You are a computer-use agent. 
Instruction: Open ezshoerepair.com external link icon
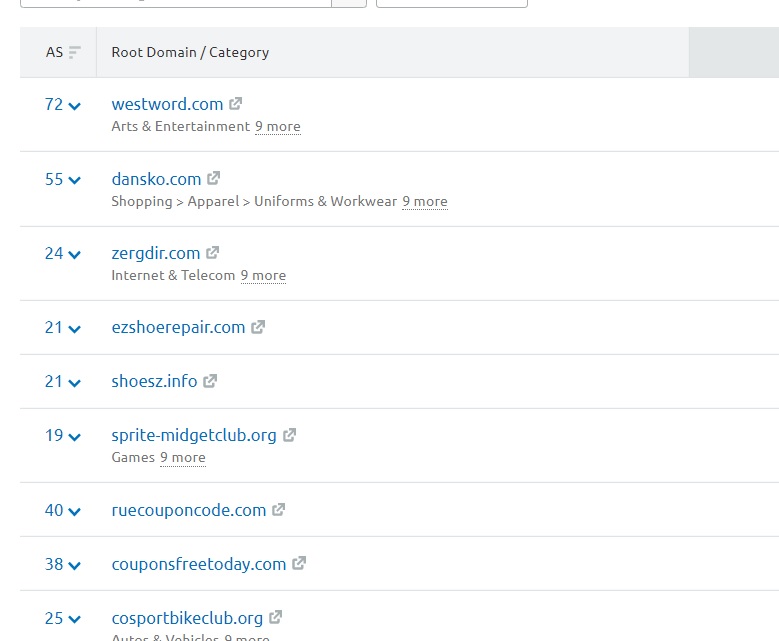[258, 326]
